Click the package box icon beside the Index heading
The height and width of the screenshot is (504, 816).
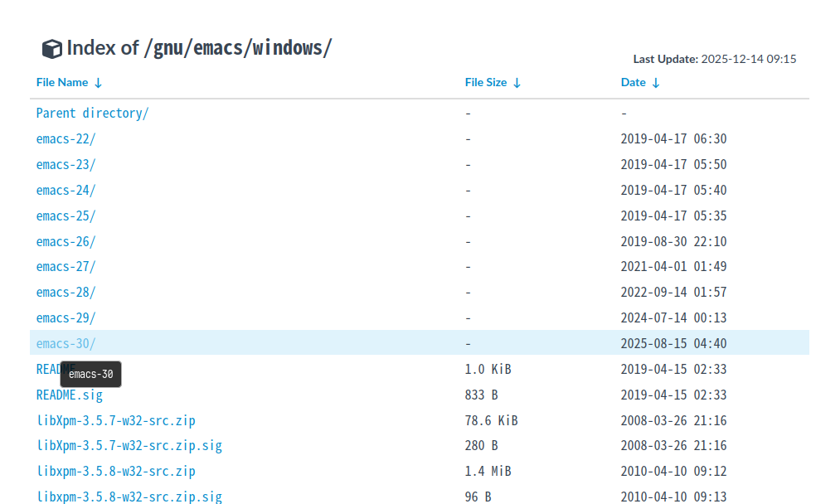52,49
